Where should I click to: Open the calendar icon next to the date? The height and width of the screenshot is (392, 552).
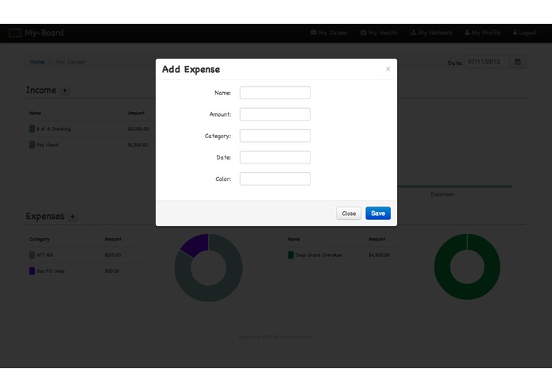click(x=518, y=62)
